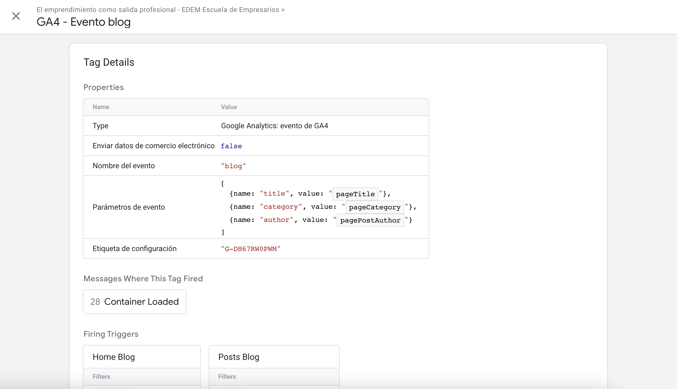The width and height of the screenshot is (677, 389).
Task: Click the Properties section heading
Action: click(x=104, y=87)
